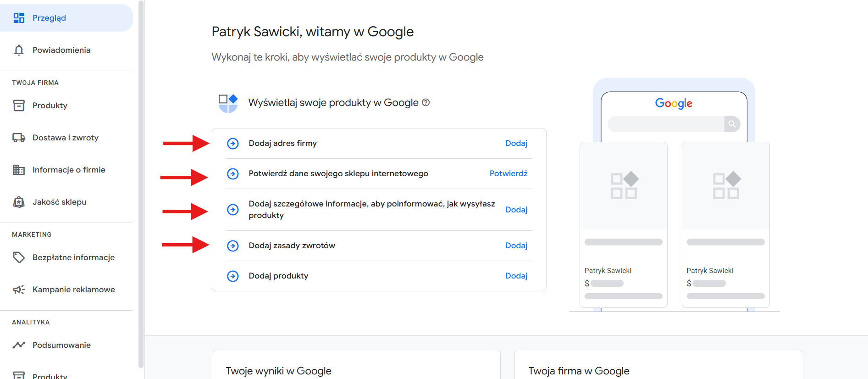This screenshot has height=379, width=868.
Task: Click the first Patryk Sawicki product card preview
Action: click(x=624, y=225)
